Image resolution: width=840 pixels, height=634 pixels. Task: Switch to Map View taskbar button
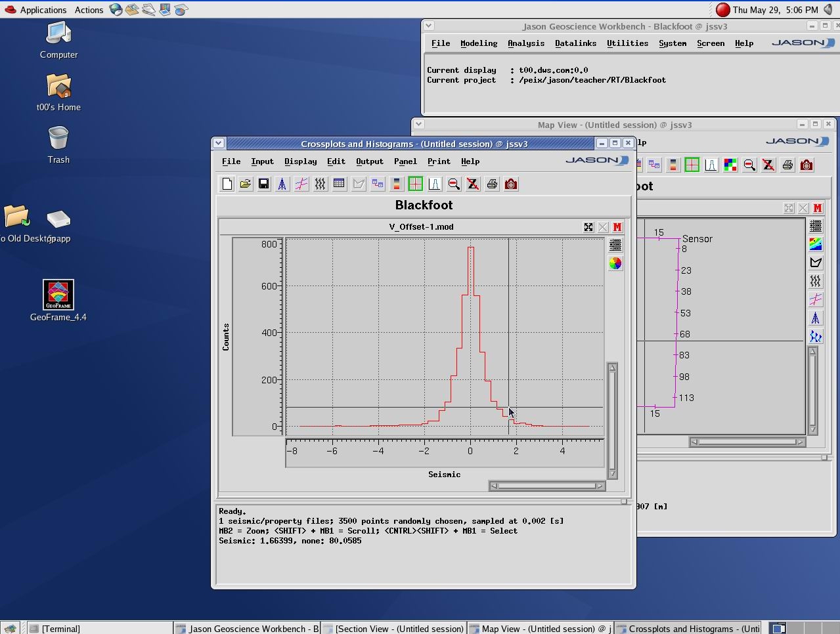coord(541,628)
